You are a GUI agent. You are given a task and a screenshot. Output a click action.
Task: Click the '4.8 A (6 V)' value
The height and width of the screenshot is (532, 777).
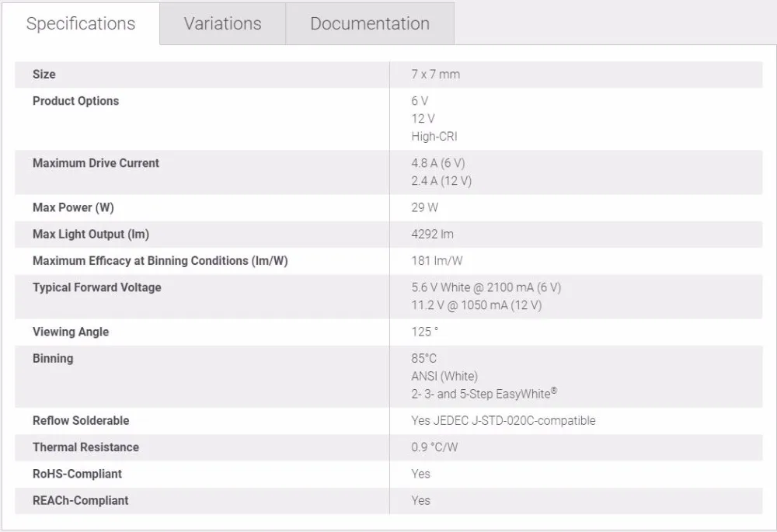click(438, 163)
